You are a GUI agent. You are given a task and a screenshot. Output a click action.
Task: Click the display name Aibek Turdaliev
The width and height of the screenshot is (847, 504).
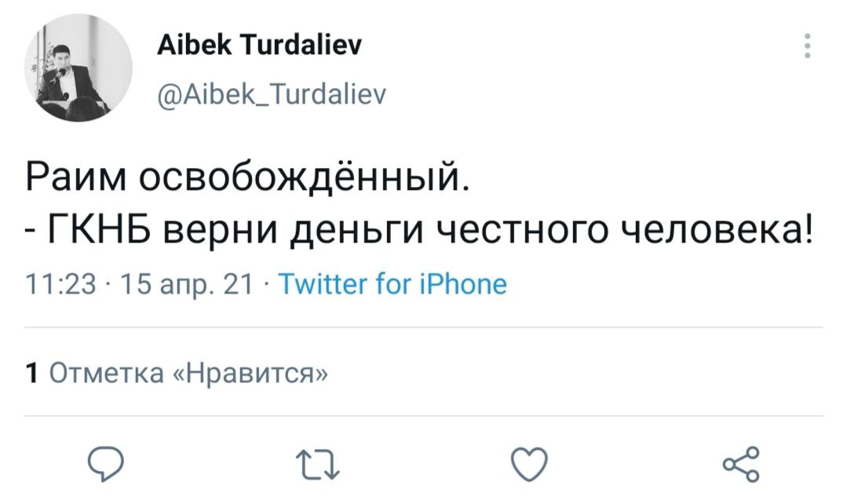point(258,46)
